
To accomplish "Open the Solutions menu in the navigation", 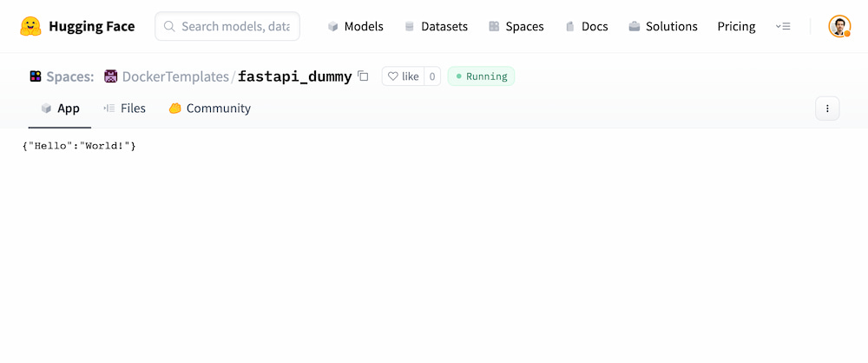I will pyautogui.click(x=663, y=26).
